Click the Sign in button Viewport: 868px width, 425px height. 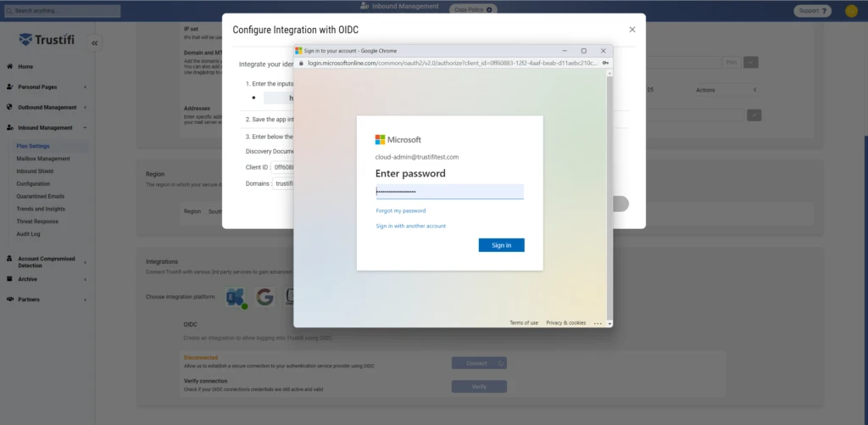502,245
